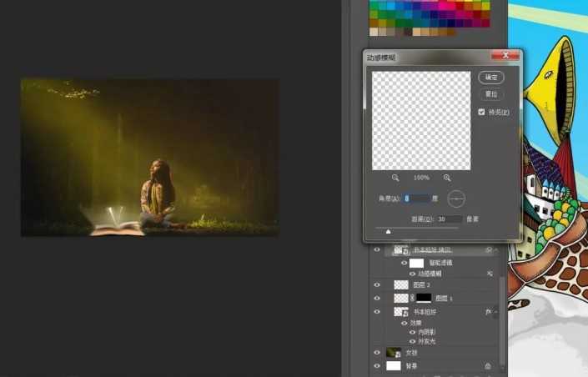Click the lock icon on 背景 layer
This screenshot has width=588, height=377.
pyautogui.click(x=488, y=365)
